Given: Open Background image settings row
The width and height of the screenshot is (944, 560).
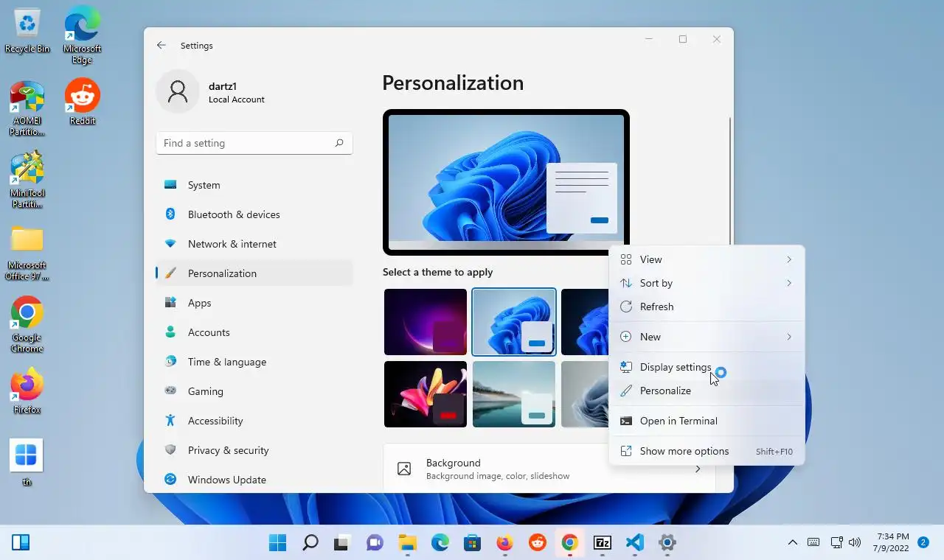Looking at the screenshot, I should coord(549,469).
